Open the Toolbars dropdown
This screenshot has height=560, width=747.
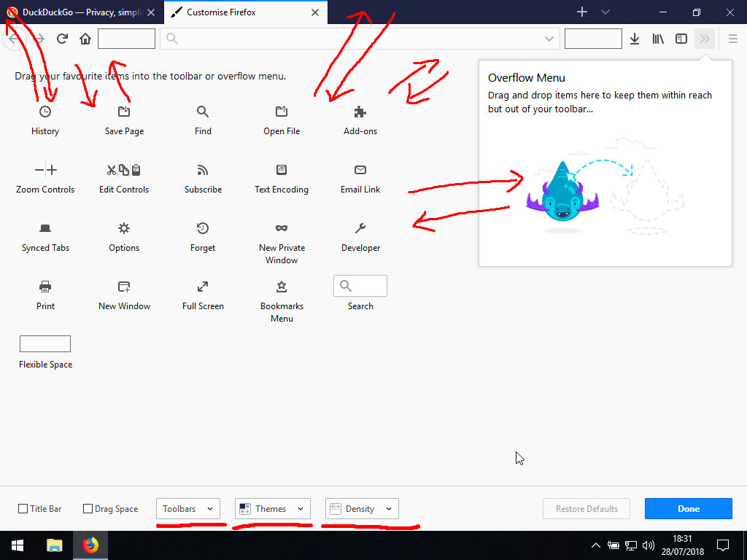[188, 508]
